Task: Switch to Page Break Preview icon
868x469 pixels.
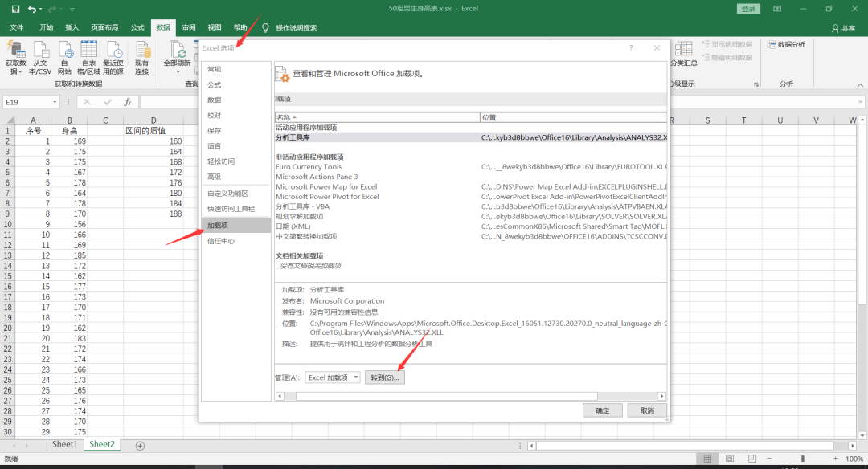Action: click(x=751, y=459)
